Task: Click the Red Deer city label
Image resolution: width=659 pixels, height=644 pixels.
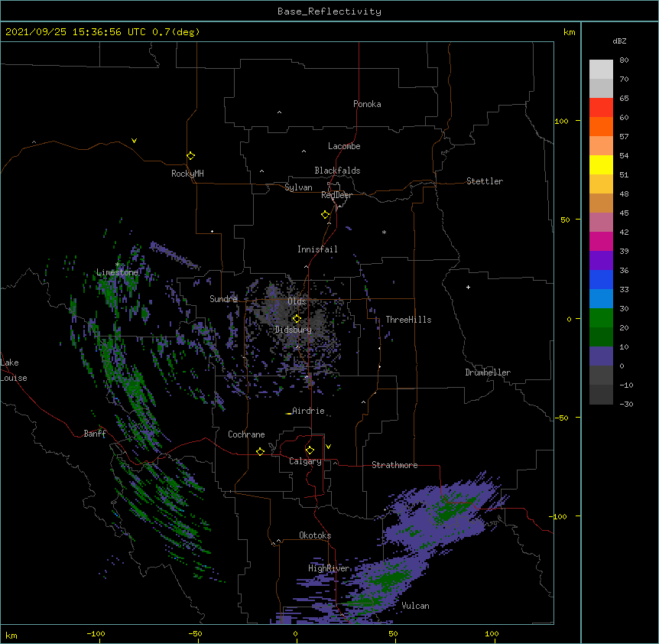Action: [x=336, y=195]
